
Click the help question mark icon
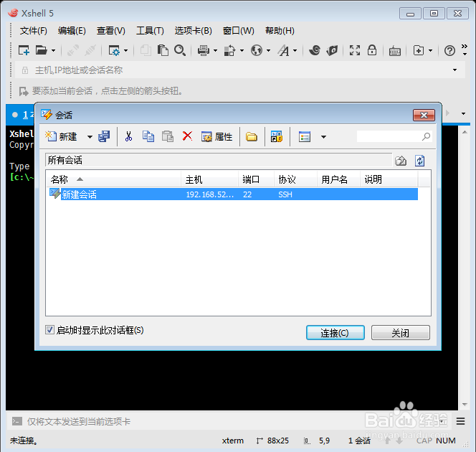(x=449, y=50)
